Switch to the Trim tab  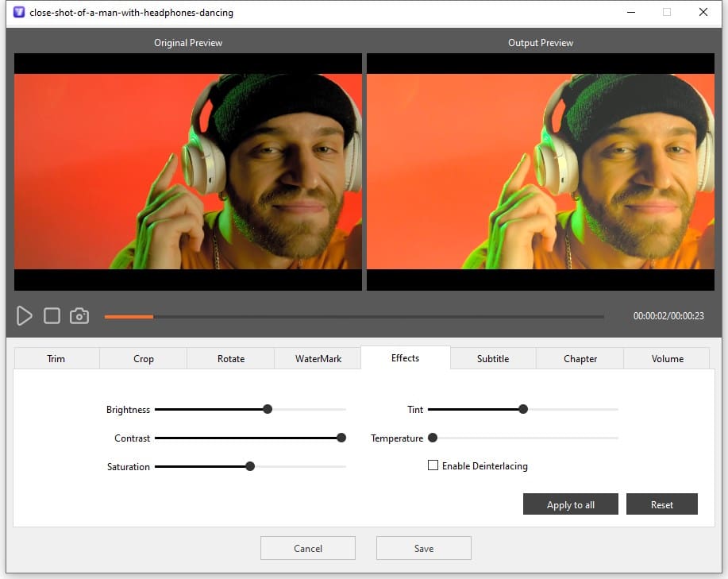coord(56,359)
